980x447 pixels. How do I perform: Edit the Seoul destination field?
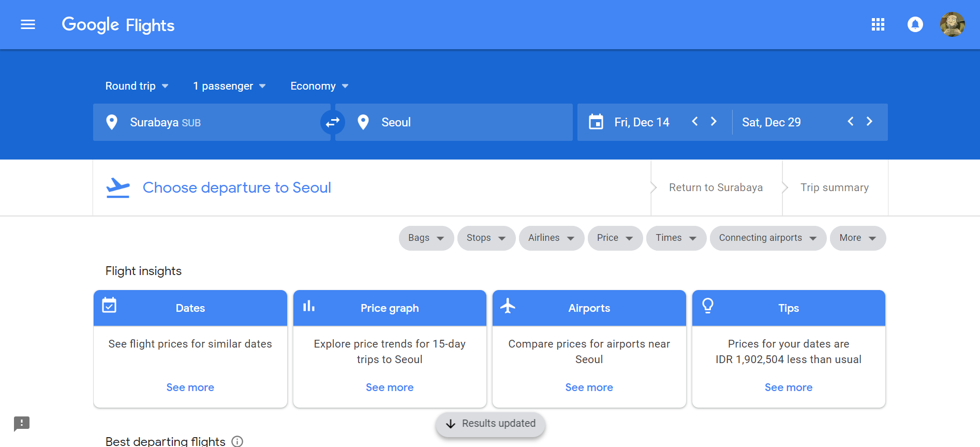point(454,122)
